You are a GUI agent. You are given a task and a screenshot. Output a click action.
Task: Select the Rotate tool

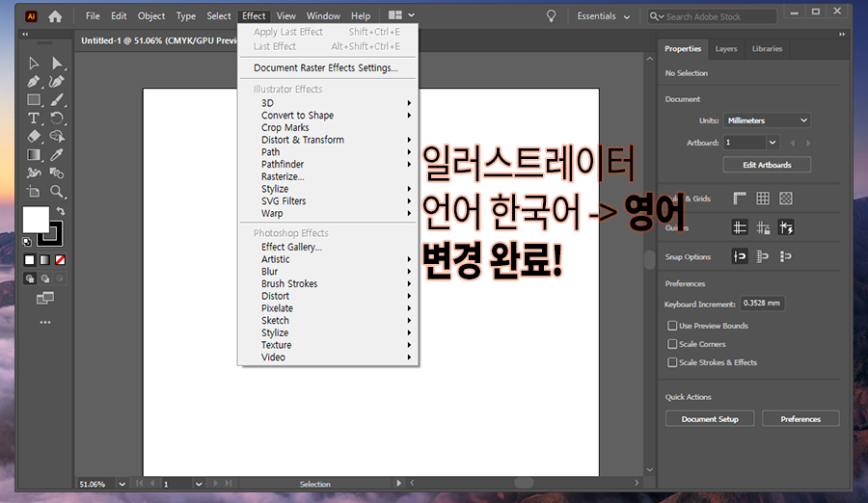(x=57, y=118)
